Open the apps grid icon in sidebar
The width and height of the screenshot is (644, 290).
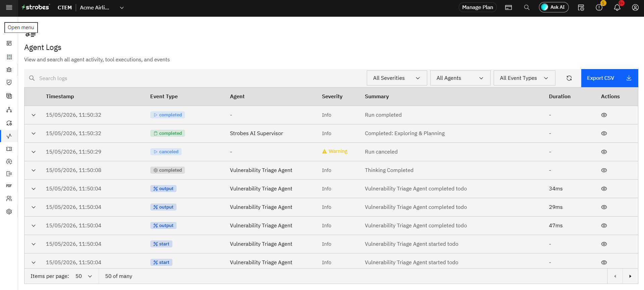point(9,57)
